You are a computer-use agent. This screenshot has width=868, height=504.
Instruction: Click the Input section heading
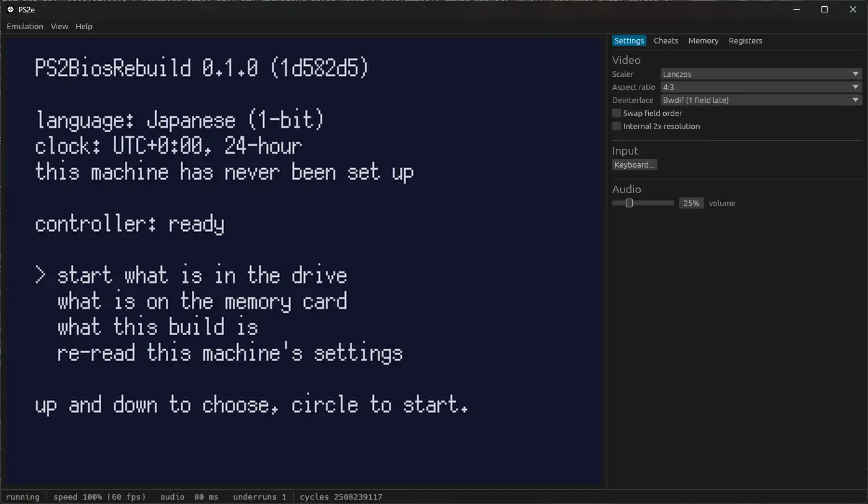click(x=625, y=151)
